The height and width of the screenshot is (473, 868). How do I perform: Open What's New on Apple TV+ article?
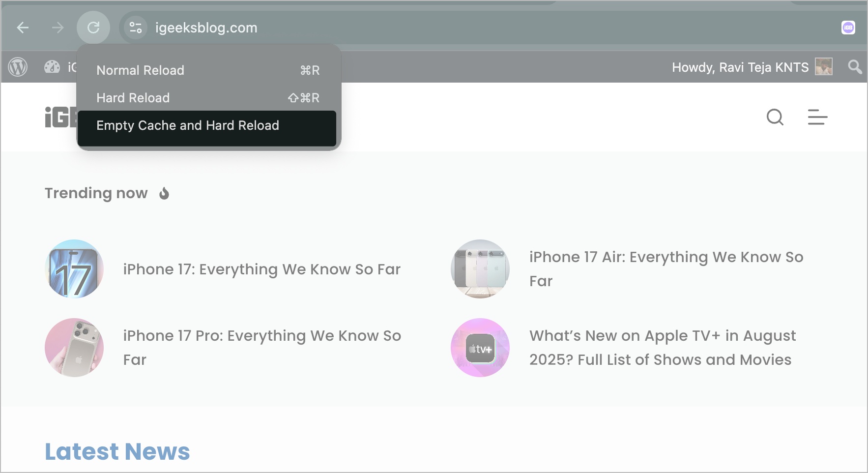[x=663, y=348]
